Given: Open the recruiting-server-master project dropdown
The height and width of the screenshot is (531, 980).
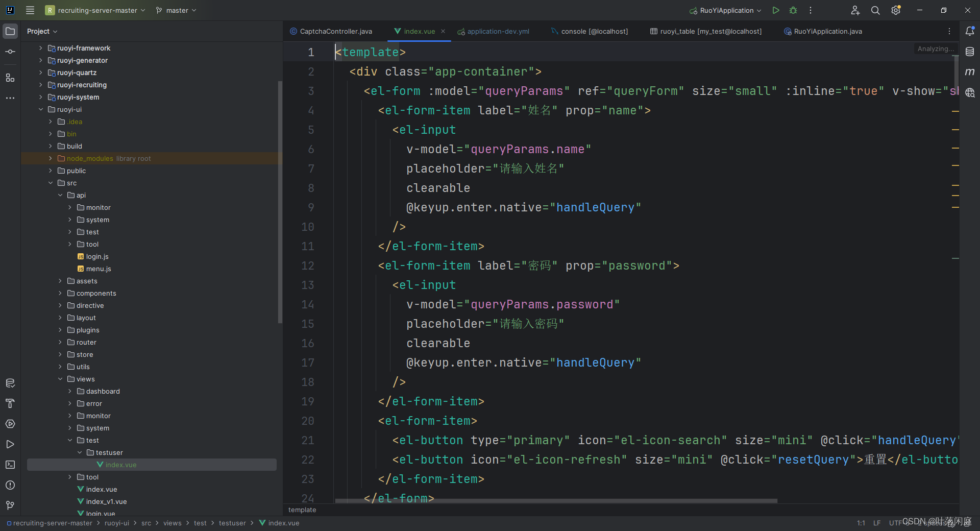Looking at the screenshot, I should 95,10.
